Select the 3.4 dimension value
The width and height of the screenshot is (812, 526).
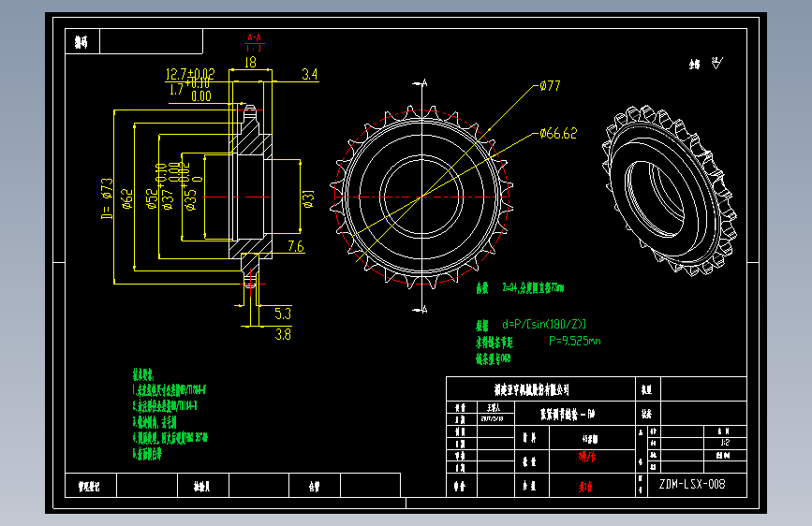[x=310, y=75]
